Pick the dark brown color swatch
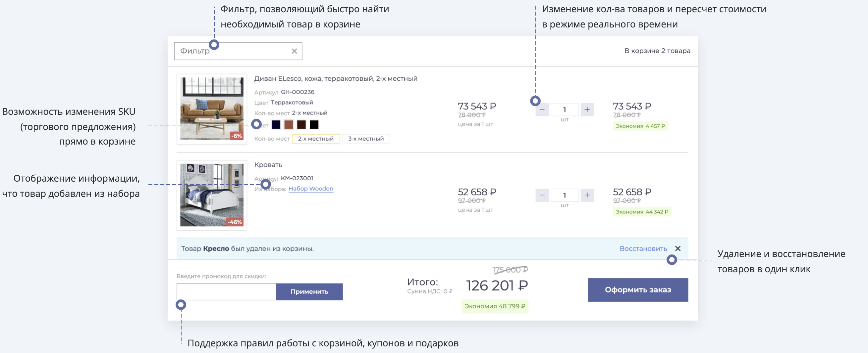Screen dimensions: 868x353 click(x=301, y=125)
